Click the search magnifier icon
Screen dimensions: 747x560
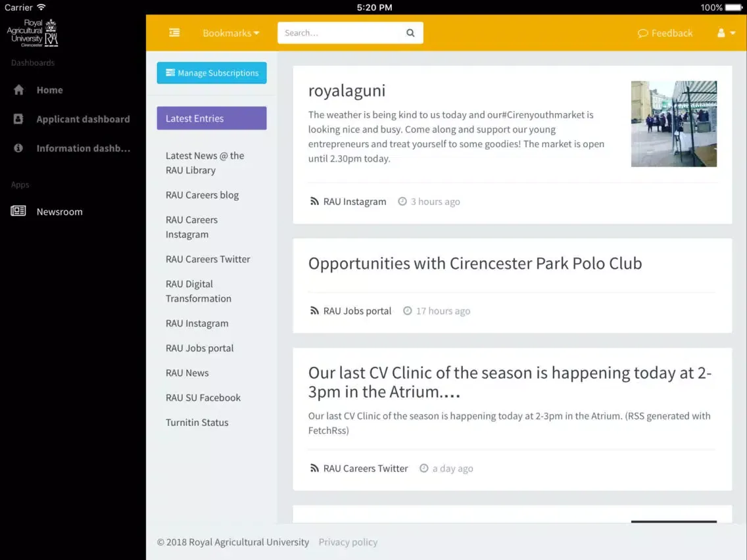(x=410, y=33)
